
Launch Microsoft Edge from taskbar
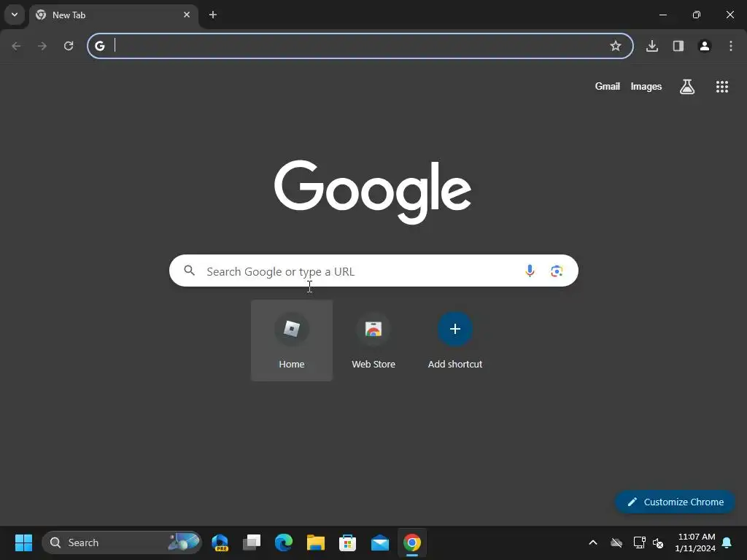click(x=284, y=542)
